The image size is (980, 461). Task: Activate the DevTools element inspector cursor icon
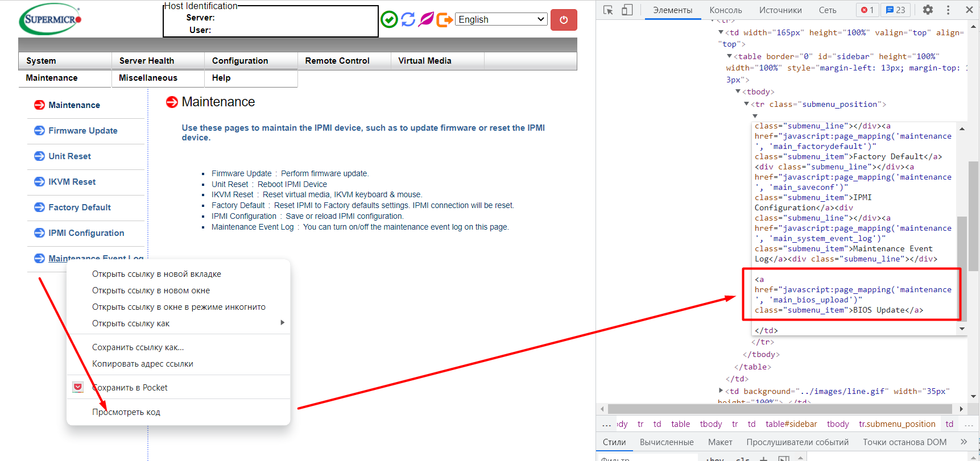click(x=608, y=10)
